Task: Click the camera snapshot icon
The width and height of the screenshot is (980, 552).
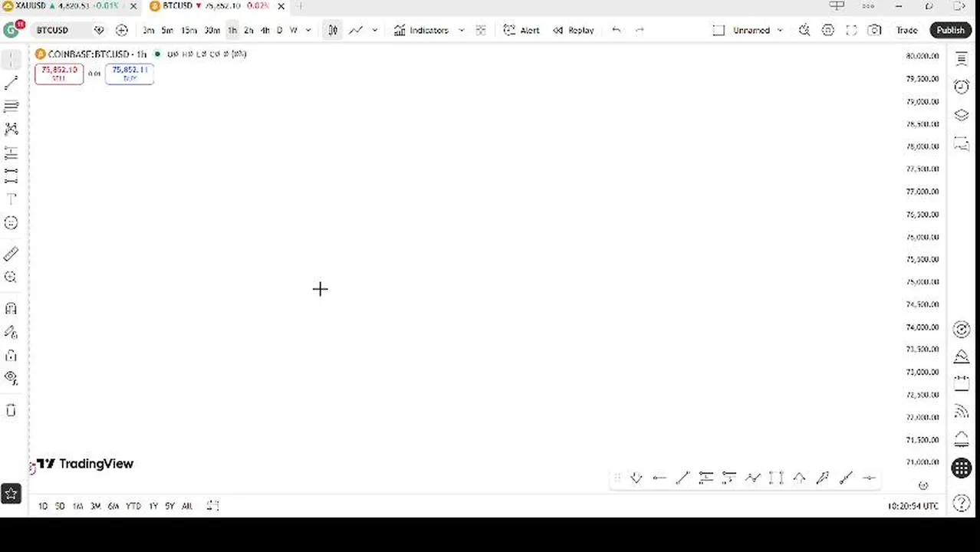Action: (874, 30)
